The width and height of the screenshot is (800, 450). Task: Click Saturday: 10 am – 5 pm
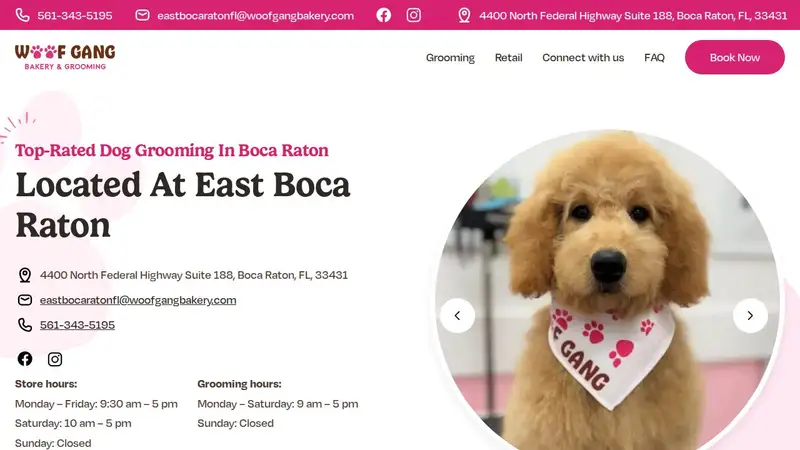(x=73, y=423)
